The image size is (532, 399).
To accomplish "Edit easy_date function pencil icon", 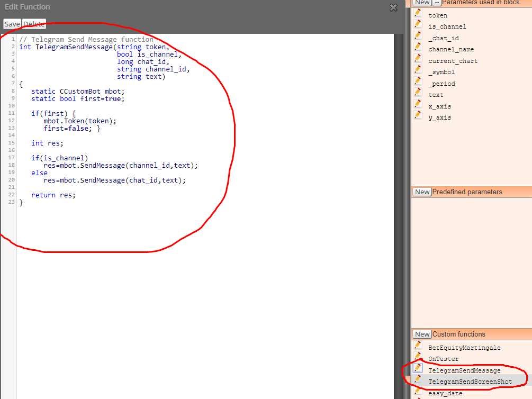I will 418,391.
